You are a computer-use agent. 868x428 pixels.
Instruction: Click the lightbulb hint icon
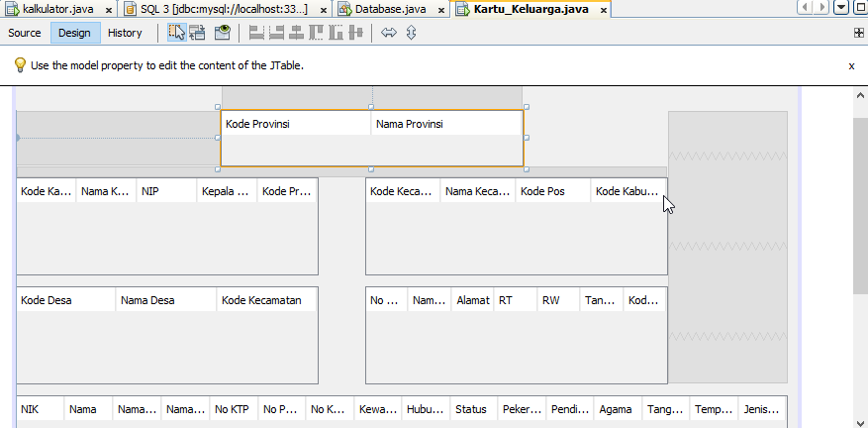(x=20, y=64)
